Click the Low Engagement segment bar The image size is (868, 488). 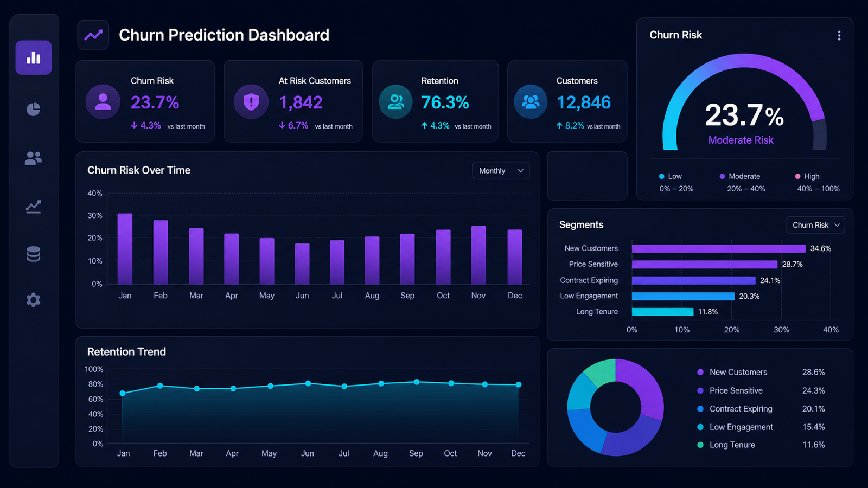click(x=683, y=296)
